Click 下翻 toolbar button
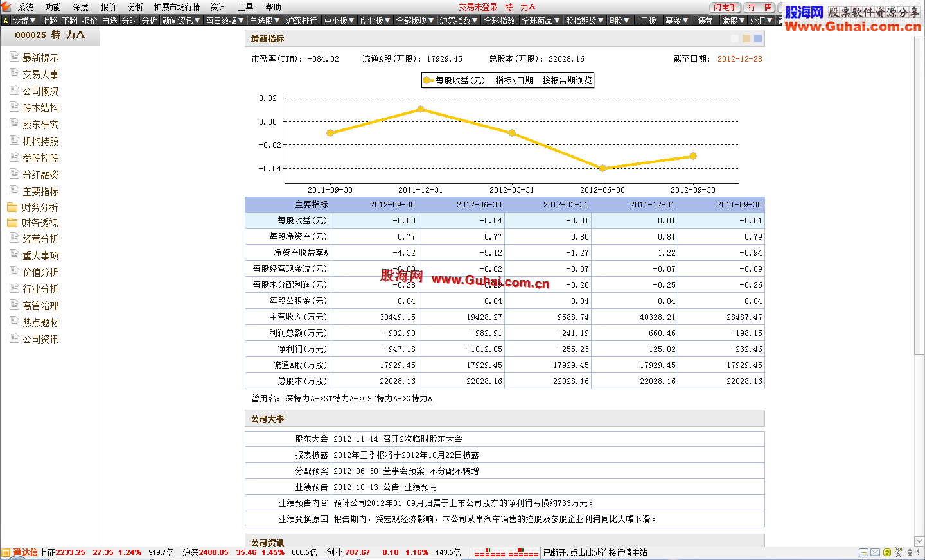Screen dimensions: 925x560 70,21
